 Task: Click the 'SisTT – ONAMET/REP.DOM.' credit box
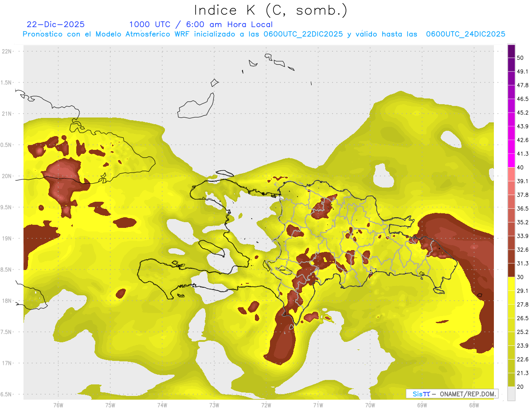point(452,394)
